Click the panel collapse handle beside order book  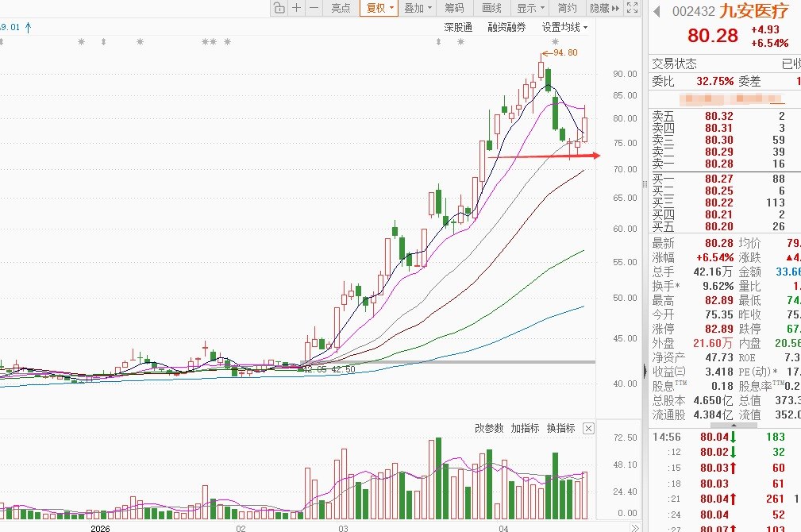(x=645, y=371)
